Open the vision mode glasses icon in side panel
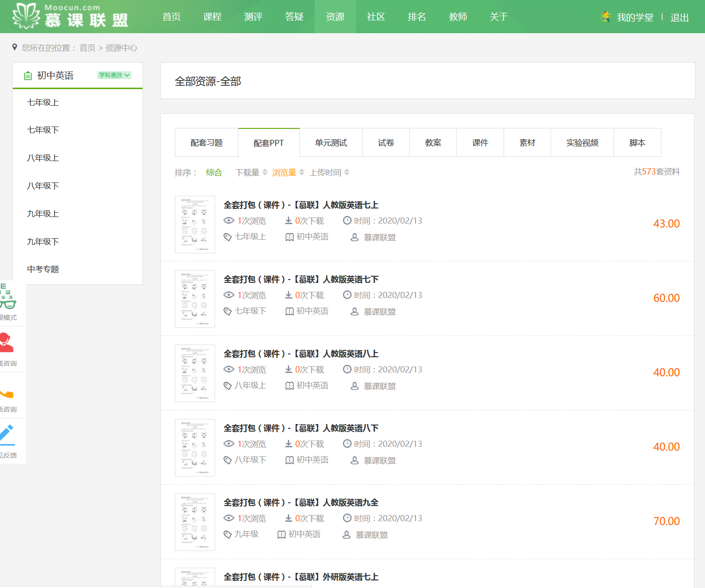 tap(7, 296)
